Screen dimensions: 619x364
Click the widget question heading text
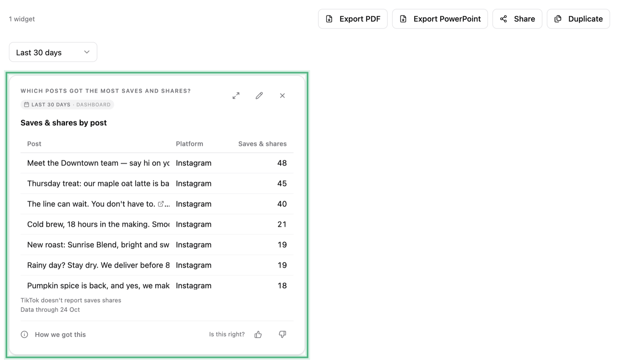(x=106, y=91)
